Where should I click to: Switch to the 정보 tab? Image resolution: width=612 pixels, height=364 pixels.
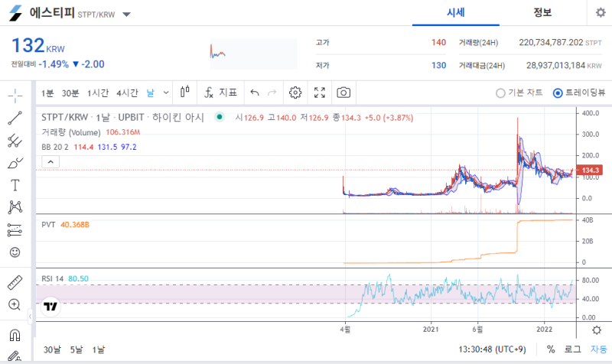542,12
